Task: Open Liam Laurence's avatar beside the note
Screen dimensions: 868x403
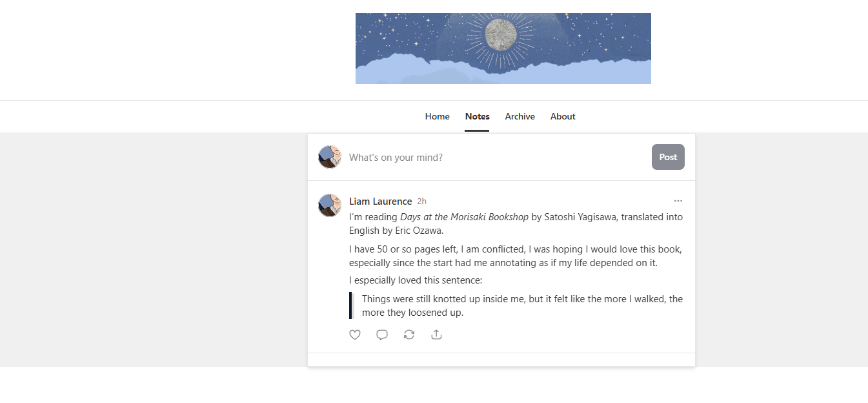Action: point(329,205)
